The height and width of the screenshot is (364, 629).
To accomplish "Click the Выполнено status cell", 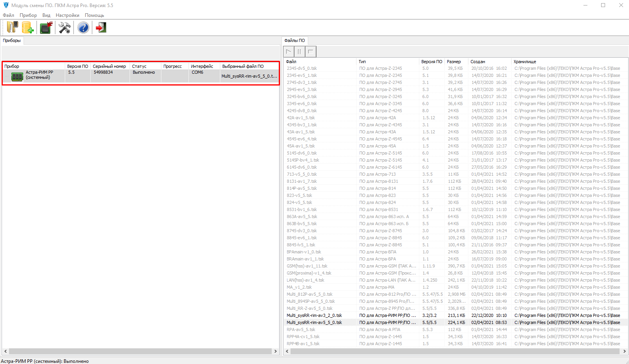I will point(144,72).
